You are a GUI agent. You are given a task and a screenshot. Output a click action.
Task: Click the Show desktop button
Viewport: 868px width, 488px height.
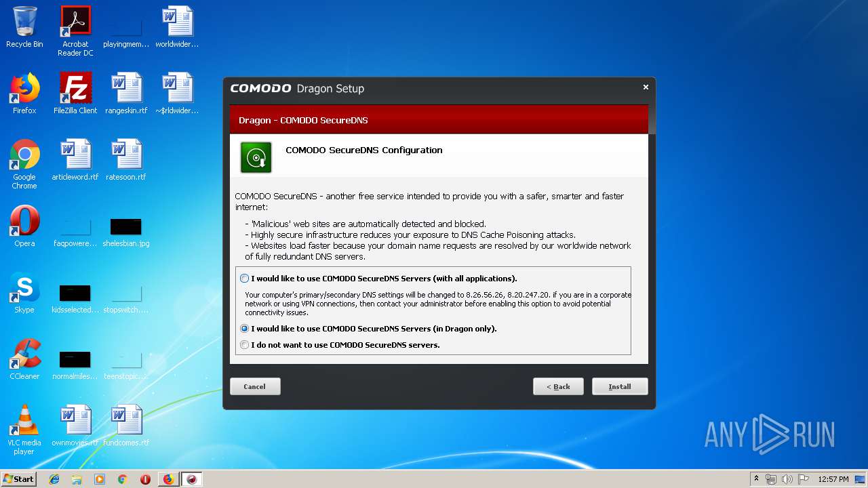(x=861, y=479)
